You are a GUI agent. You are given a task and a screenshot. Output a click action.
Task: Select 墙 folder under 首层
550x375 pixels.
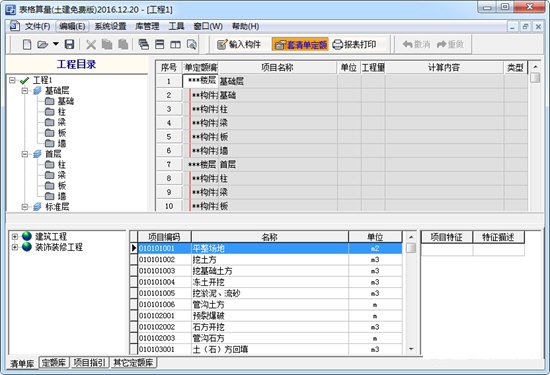(x=55, y=196)
